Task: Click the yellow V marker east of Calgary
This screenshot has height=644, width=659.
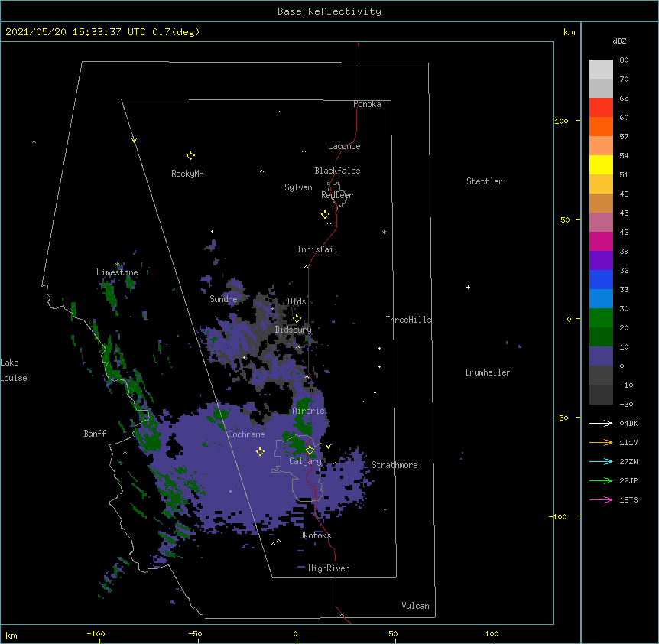Action: [328, 447]
